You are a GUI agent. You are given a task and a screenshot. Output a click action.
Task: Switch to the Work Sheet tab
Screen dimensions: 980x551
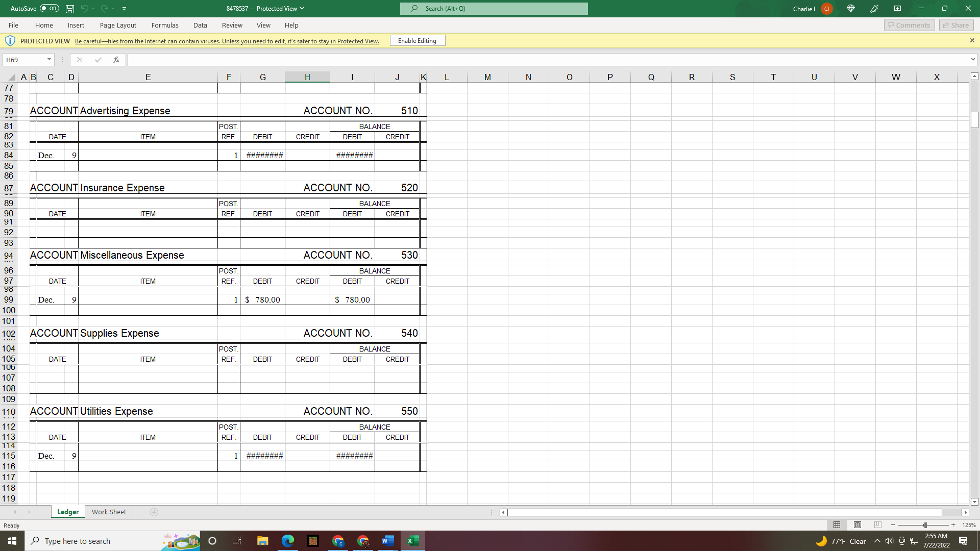(x=108, y=512)
